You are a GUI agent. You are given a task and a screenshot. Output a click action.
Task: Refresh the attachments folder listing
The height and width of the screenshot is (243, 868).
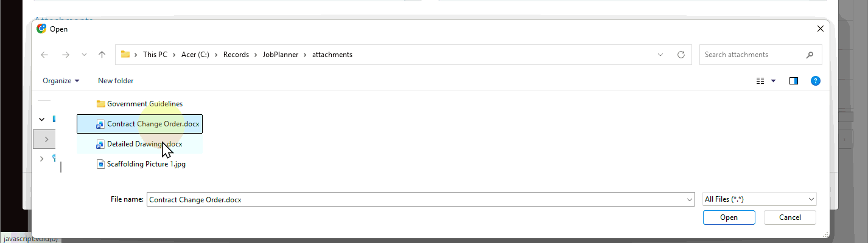[681, 55]
